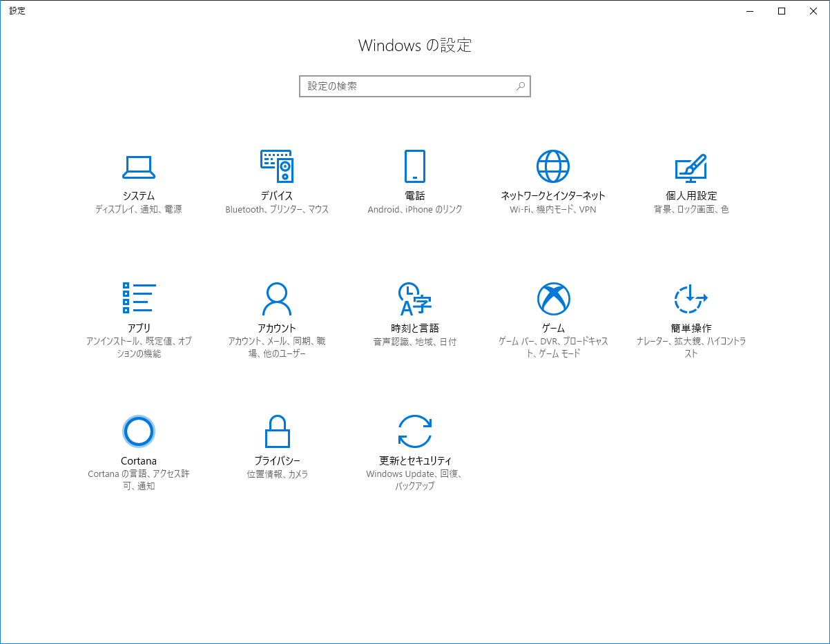The height and width of the screenshot is (644, 830).
Task: Select the アプリ apps icon
Action: click(139, 298)
